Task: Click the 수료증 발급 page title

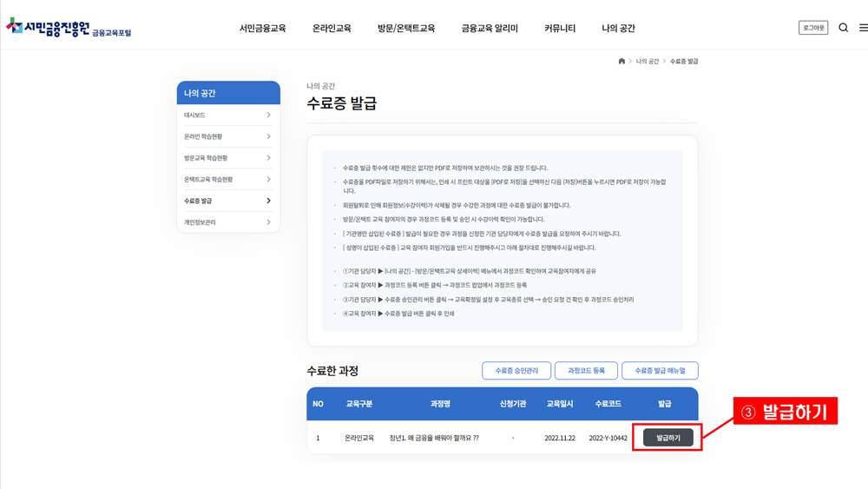Action: [x=341, y=103]
